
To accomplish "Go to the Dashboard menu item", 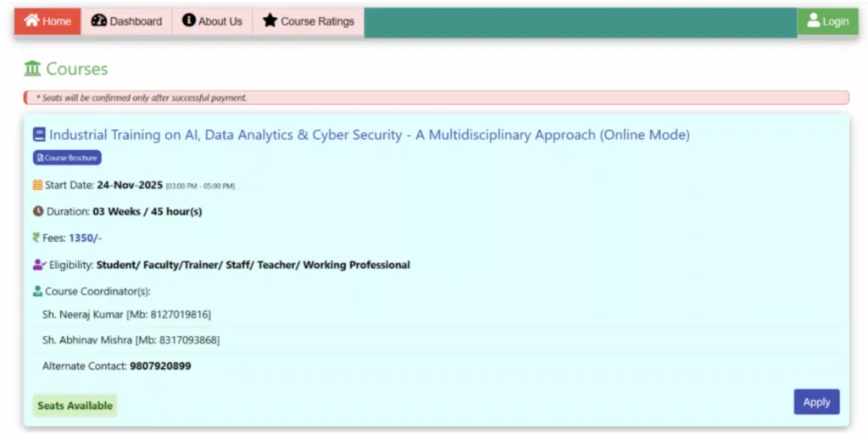I will 126,21.
